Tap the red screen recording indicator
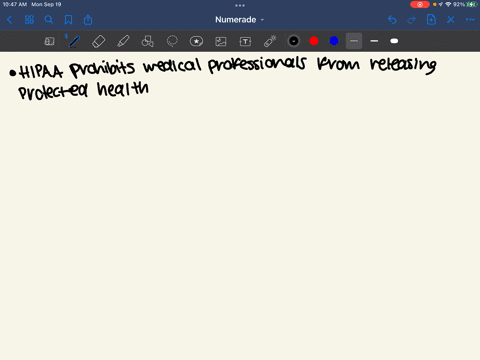Screen dimensions: 480x360 pyautogui.click(x=420, y=5)
